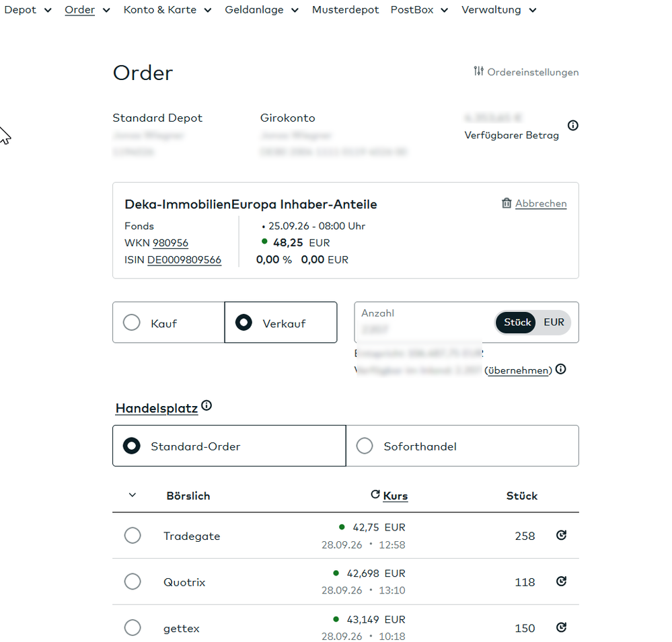Choose Tradegate as trading venue
Viewport: 672px width, 642px height.
point(133,535)
